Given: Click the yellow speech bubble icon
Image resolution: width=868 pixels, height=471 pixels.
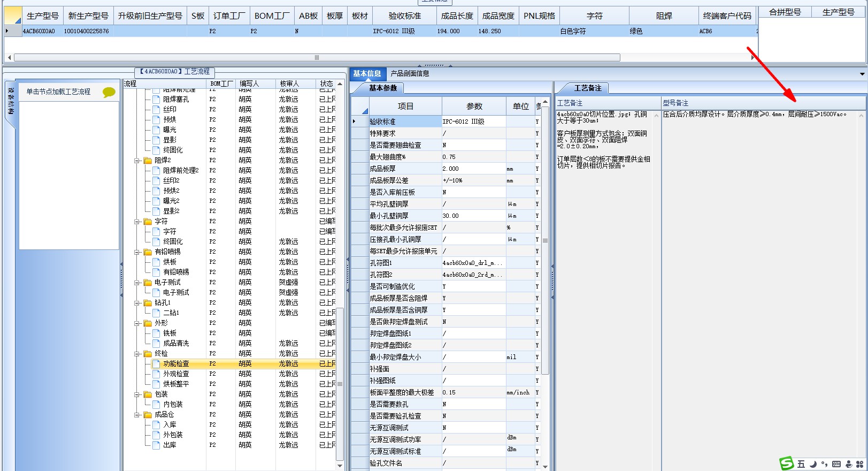Looking at the screenshot, I should pos(109,92).
